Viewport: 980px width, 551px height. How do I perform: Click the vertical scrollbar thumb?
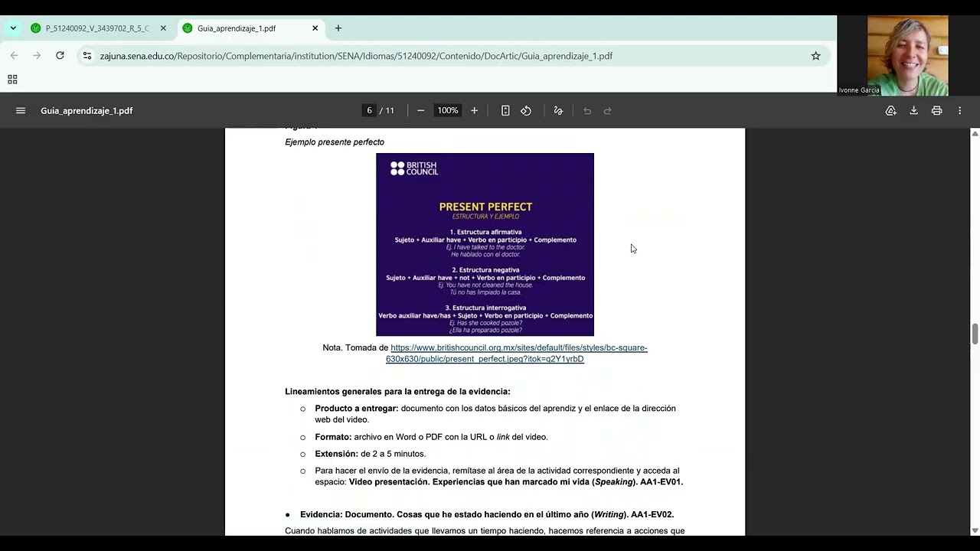click(975, 334)
